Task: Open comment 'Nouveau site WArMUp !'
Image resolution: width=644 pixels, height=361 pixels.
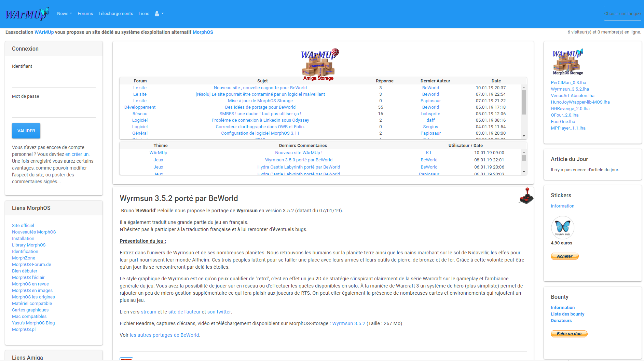Action: pos(299,153)
